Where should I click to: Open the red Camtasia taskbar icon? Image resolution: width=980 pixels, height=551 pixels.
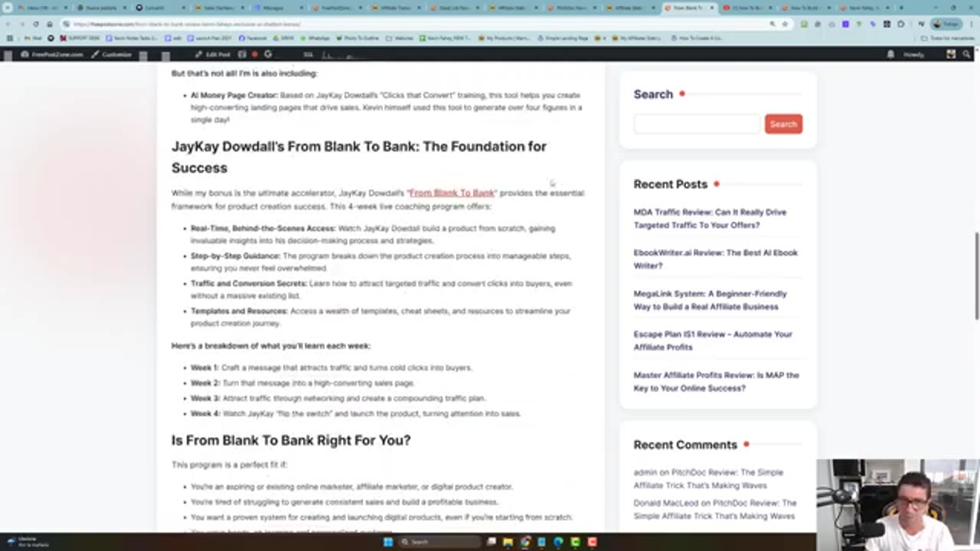click(x=592, y=542)
